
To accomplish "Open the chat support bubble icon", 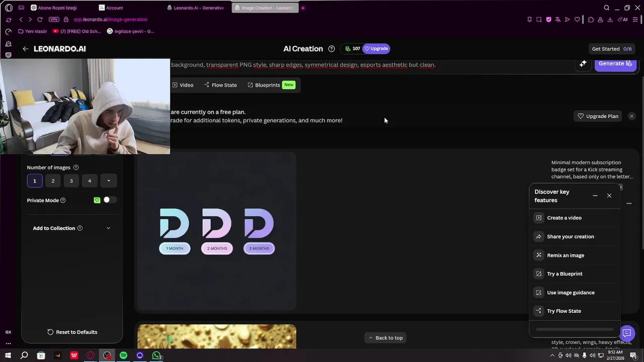I will [626, 333].
